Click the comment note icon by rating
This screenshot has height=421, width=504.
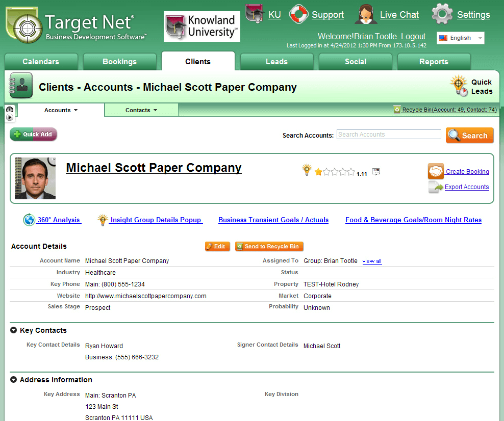(376, 172)
